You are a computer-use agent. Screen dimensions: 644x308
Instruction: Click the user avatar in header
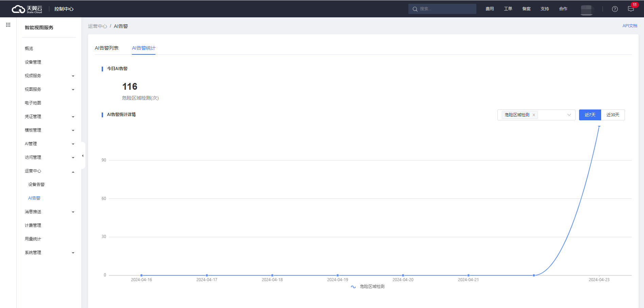[587, 10]
